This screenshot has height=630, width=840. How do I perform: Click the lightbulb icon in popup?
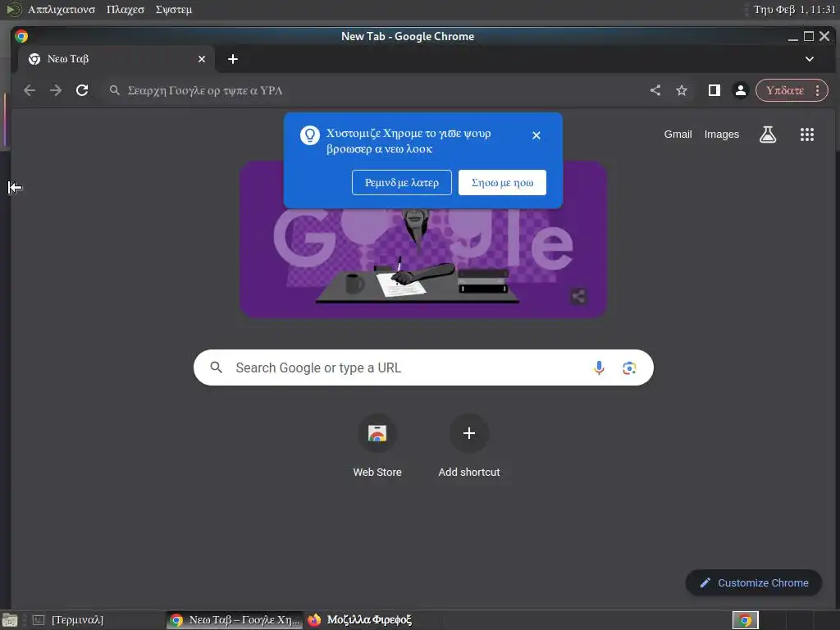click(309, 135)
